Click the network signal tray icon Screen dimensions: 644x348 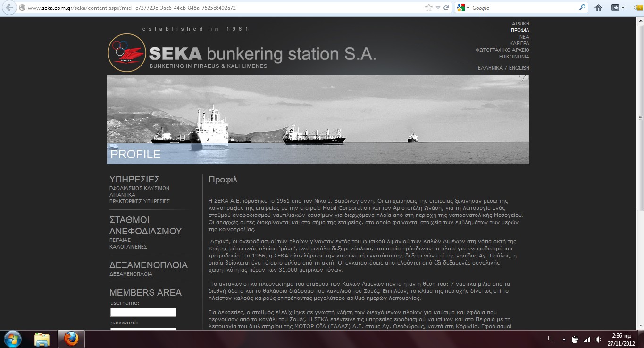tap(586, 339)
